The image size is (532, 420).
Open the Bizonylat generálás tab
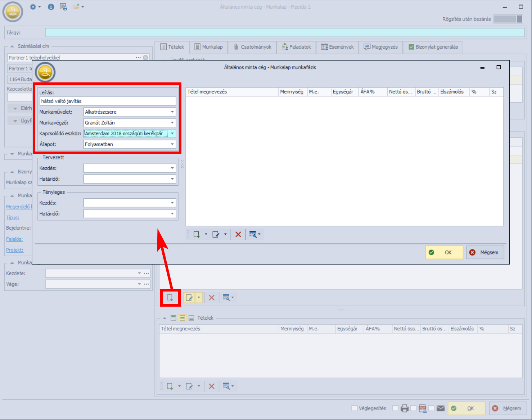(433, 47)
